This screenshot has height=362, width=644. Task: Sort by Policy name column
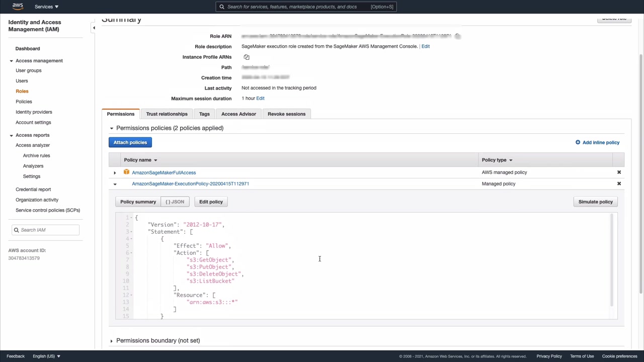pos(140,160)
